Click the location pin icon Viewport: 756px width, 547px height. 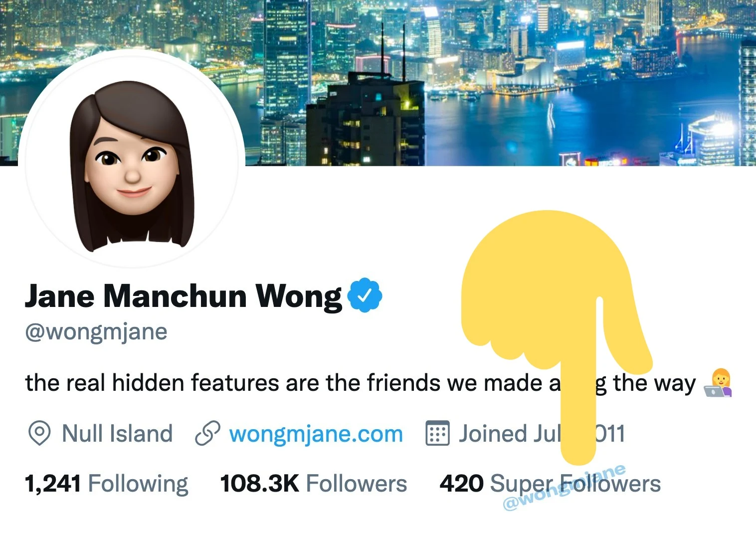coord(39,433)
